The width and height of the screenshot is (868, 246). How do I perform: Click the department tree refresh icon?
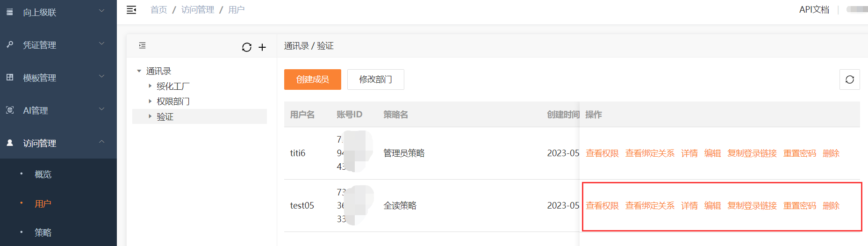(247, 47)
